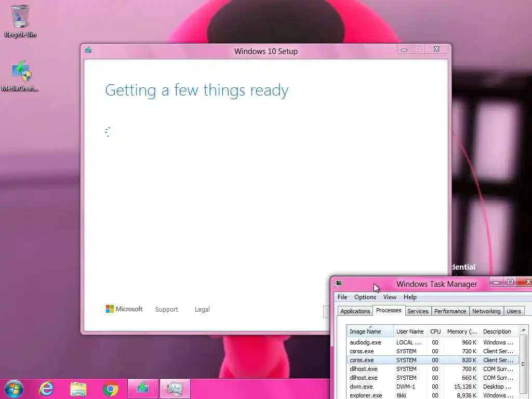Sort processes by CPU column
532x399 pixels.
tap(435, 331)
